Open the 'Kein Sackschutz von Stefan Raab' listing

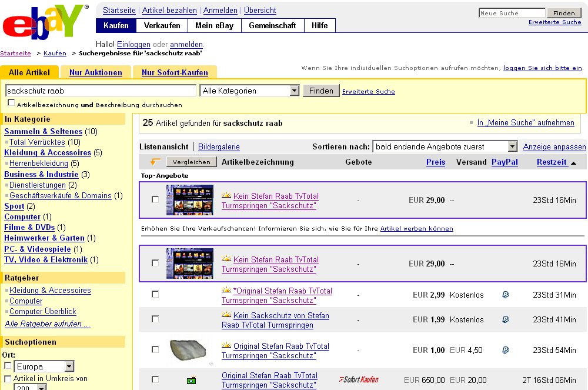(x=276, y=320)
